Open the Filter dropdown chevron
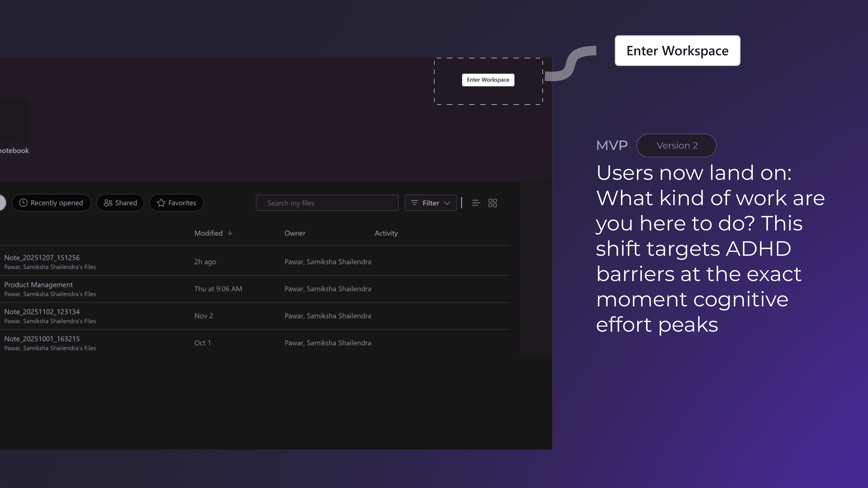Screen dimensions: 868x488 pyautogui.click(x=447, y=203)
